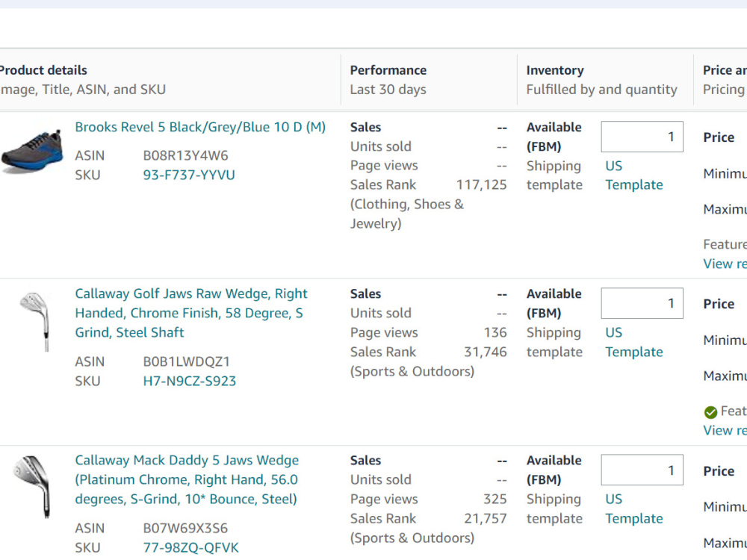Open the Callaway Jaws Raw Wedge thumbnail image
Viewport: 747px width, 560px height.
click(35, 322)
